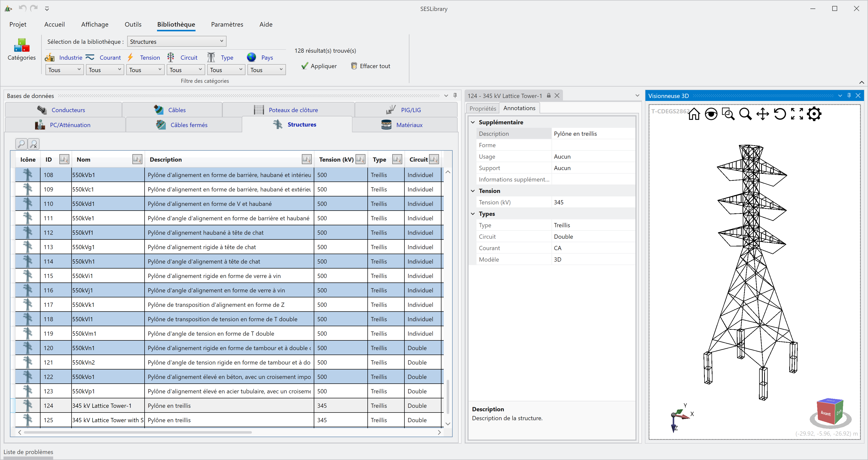The image size is (868, 460).
Task: Open the Tension filter dropdown
Action: point(145,70)
